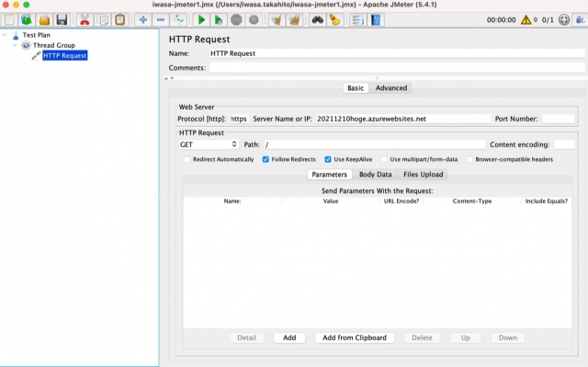Click the New test plan icon
The height and width of the screenshot is (367, 588).
tap(9, 19)
